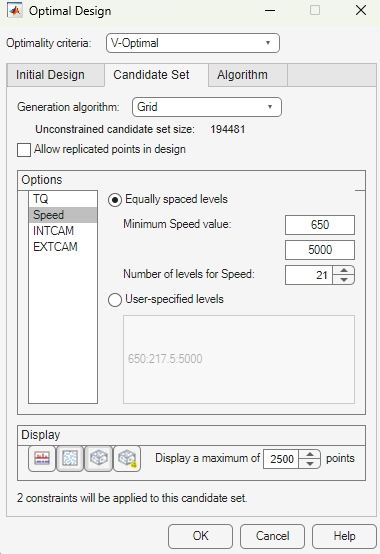Select INTCAM in the factor list
Viewport: 380px width, 554px height.
[x=63, y=231]
